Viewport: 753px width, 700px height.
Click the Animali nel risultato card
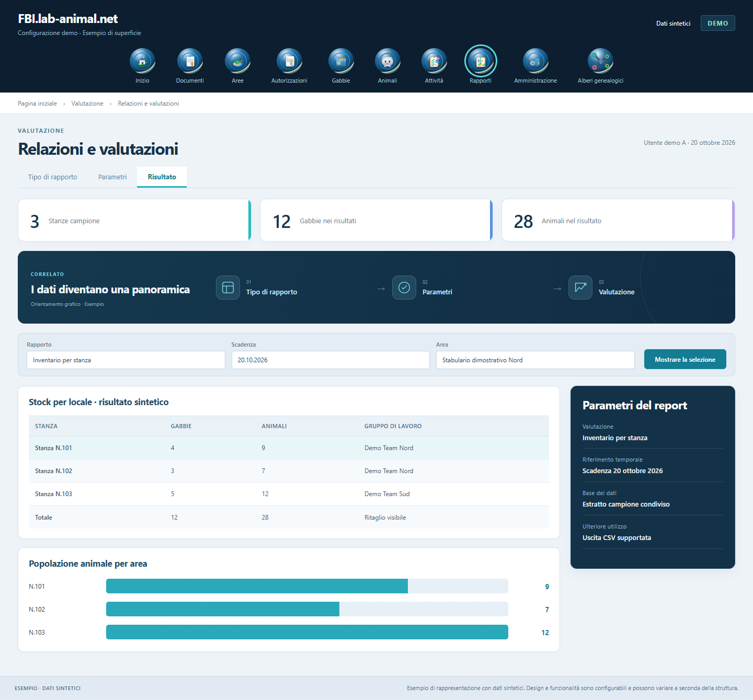(618, 220)
